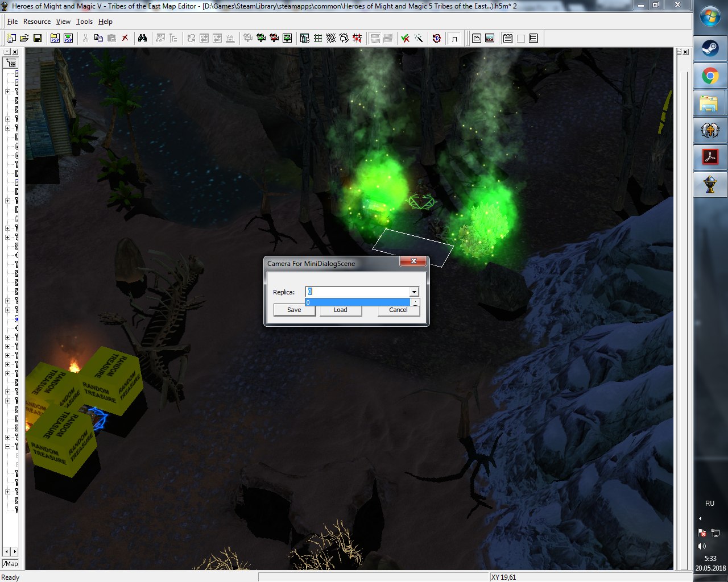Click the red-arrow tree toolbar icon

(274, 38)
